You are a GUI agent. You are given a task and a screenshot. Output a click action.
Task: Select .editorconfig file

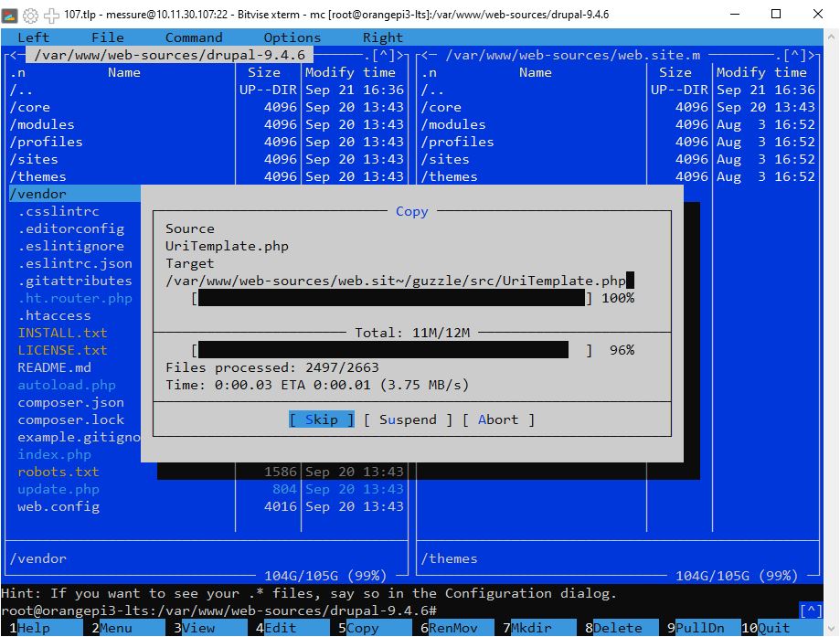click(x=70, y=228)
